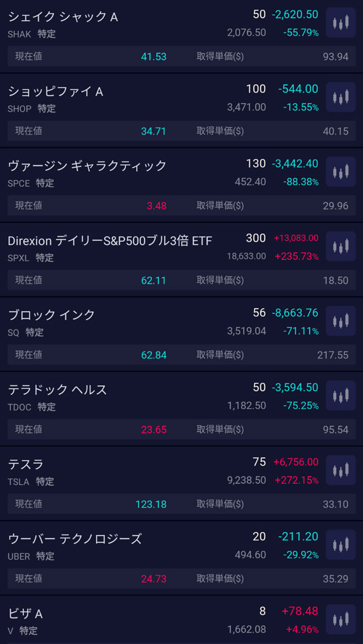Screen dimensions: 363x644
Task: Tap the テスラ stock name
Action: [26, 464]
